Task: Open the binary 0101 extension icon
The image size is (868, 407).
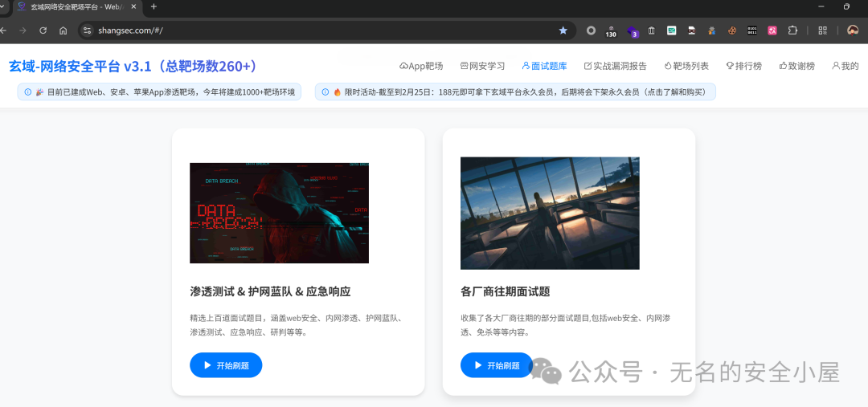Action: [752, 31]
